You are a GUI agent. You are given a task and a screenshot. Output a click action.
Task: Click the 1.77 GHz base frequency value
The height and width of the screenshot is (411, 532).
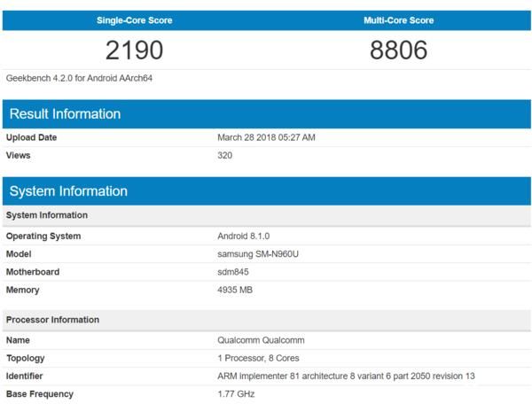[x=236, y=394]
